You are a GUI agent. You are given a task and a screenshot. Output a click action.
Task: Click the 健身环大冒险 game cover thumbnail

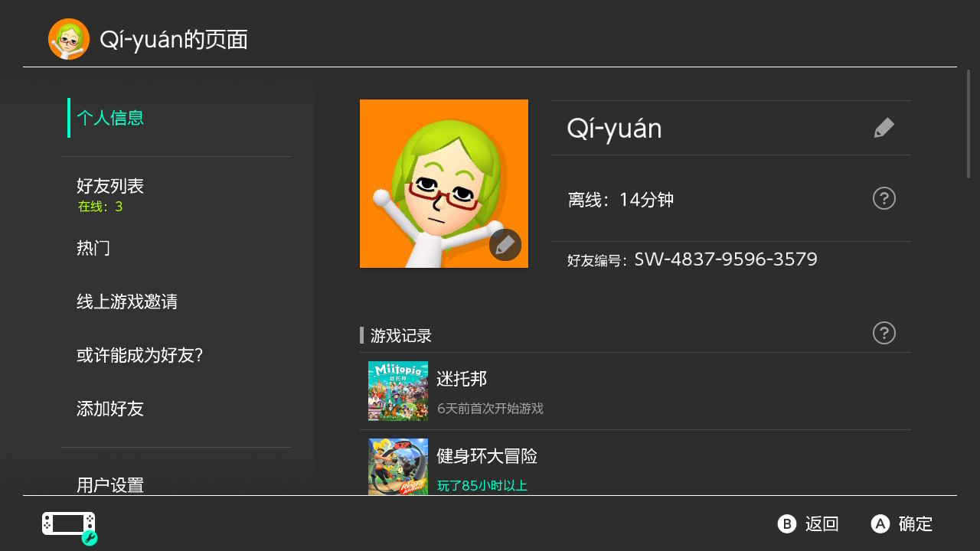(398, 467)
